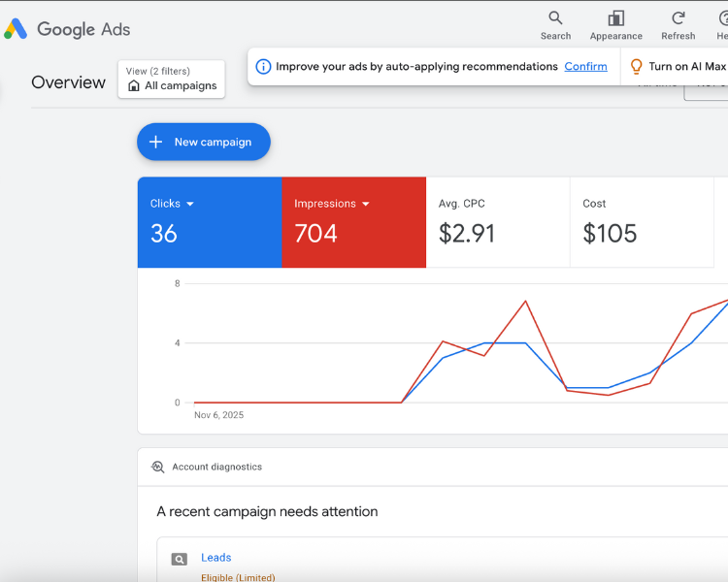Open the All campaigns view selector
Image resolution: width=728 pixels, height=582 pixels.
pos(172,80)
